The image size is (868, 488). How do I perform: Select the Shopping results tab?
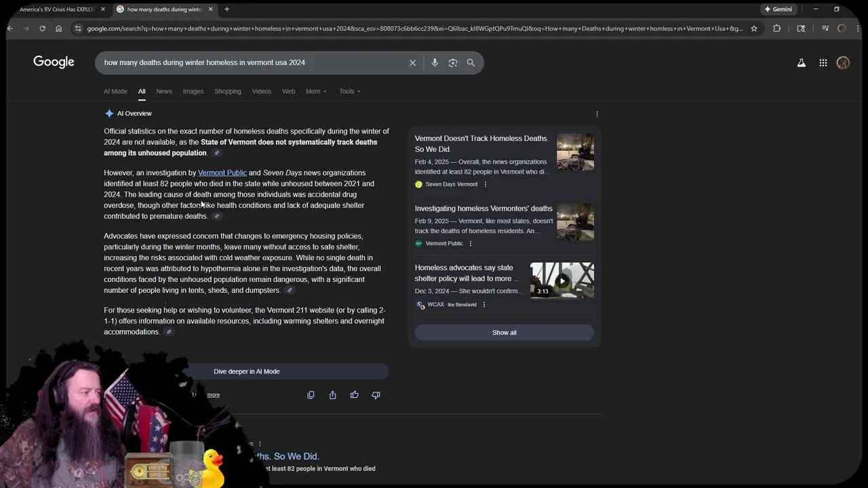[x=228, y=91]
